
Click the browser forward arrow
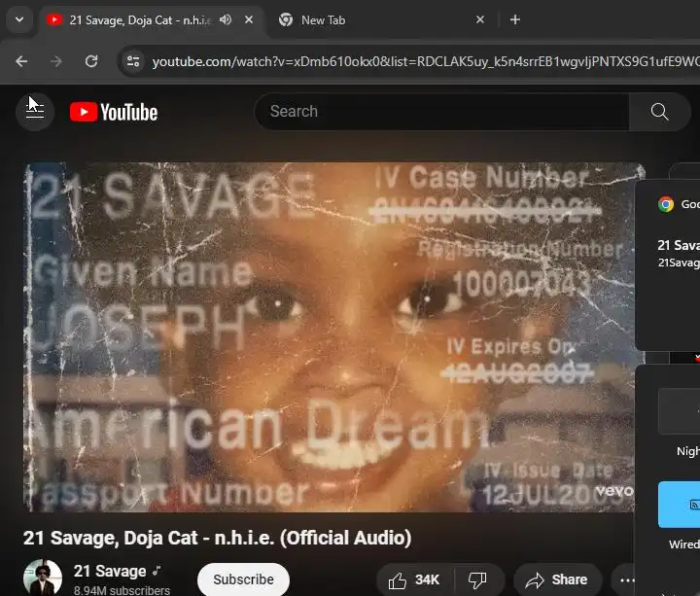coord(56,61)
